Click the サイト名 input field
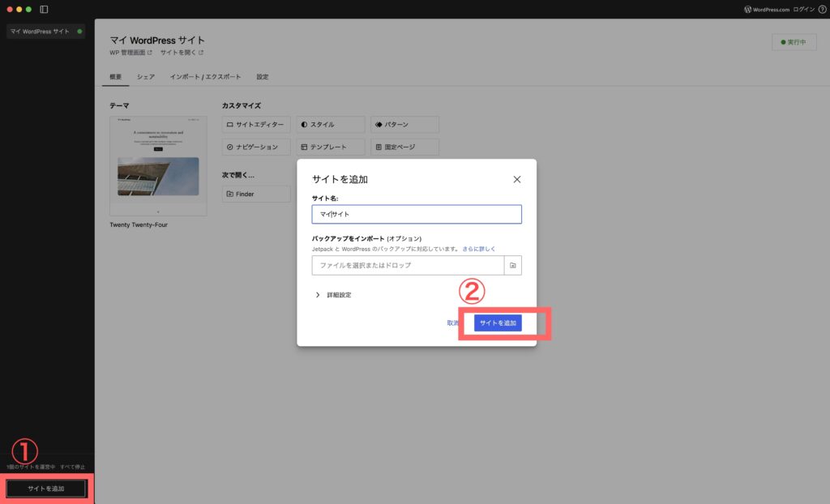This screenshot has width=830, height=504. 417,214
